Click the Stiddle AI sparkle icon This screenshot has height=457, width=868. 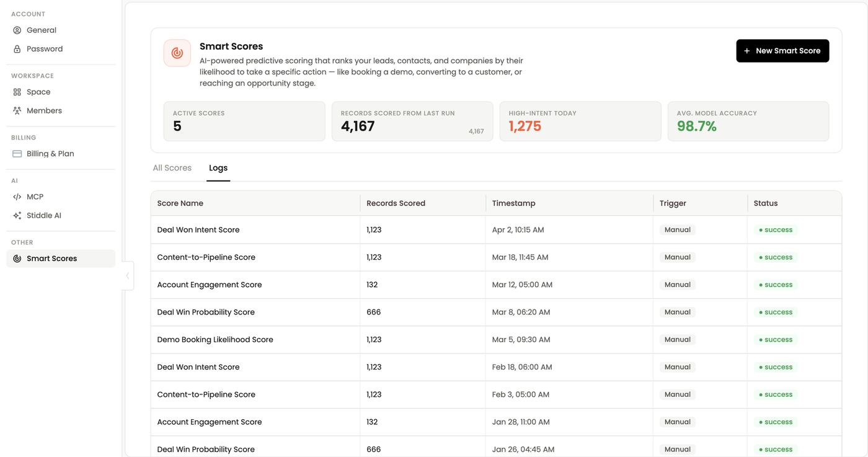click(17, 216)
